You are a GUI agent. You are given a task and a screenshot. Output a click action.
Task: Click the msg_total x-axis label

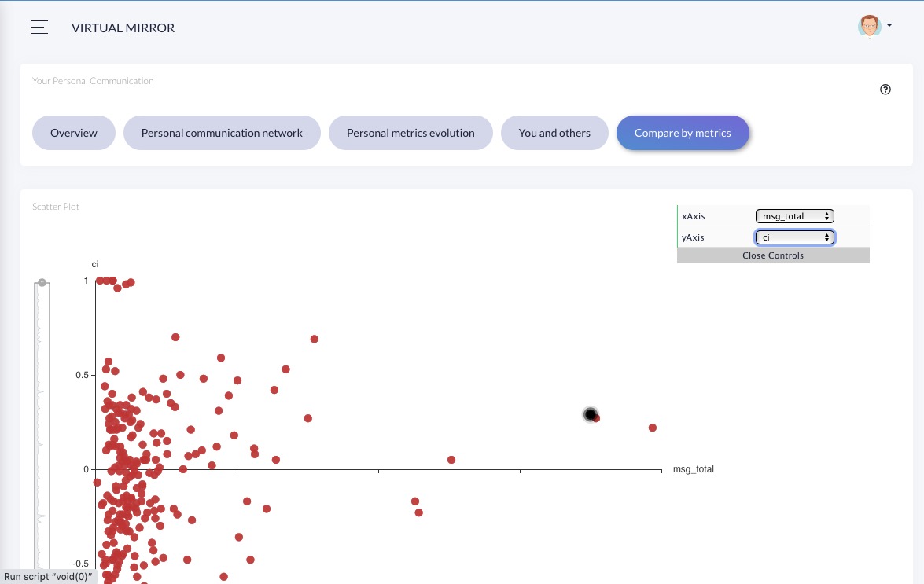(x=693, y=469)
